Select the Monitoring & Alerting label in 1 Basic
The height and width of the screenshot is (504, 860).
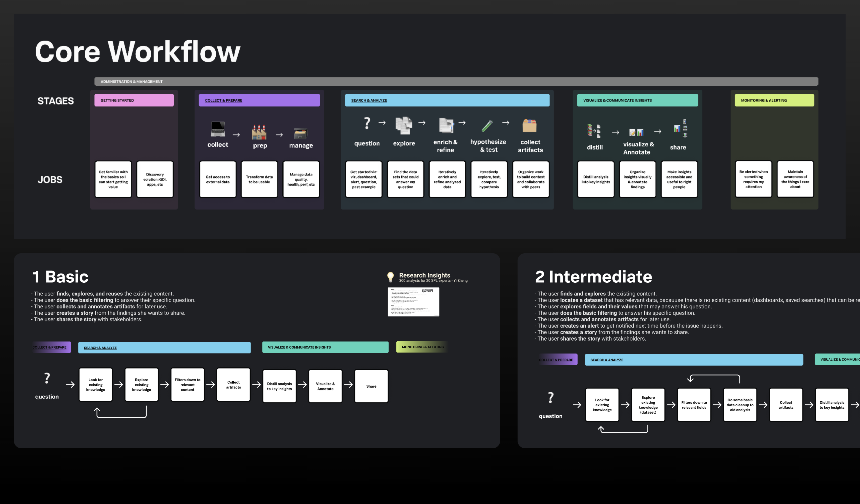(x=423, y=347)
